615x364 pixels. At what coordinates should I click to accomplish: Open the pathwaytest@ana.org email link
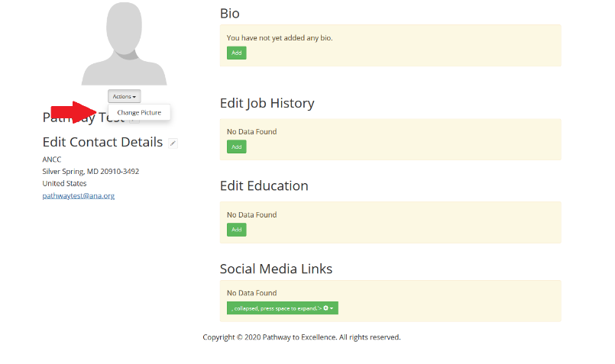[x=78, y=195]
